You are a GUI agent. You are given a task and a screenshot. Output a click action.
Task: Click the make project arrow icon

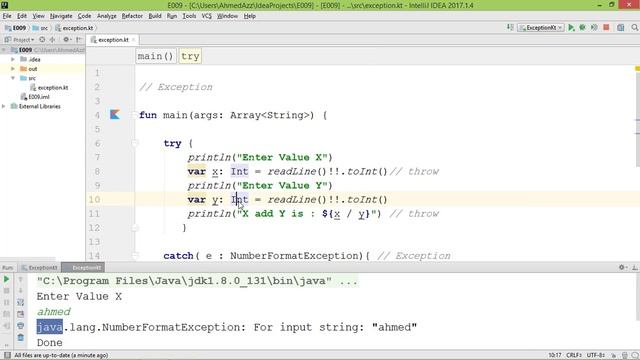(510, 27)
